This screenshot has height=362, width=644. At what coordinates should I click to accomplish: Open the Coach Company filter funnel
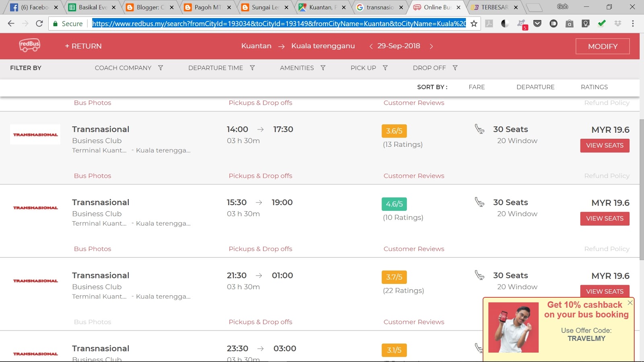[x=161, y=68]
